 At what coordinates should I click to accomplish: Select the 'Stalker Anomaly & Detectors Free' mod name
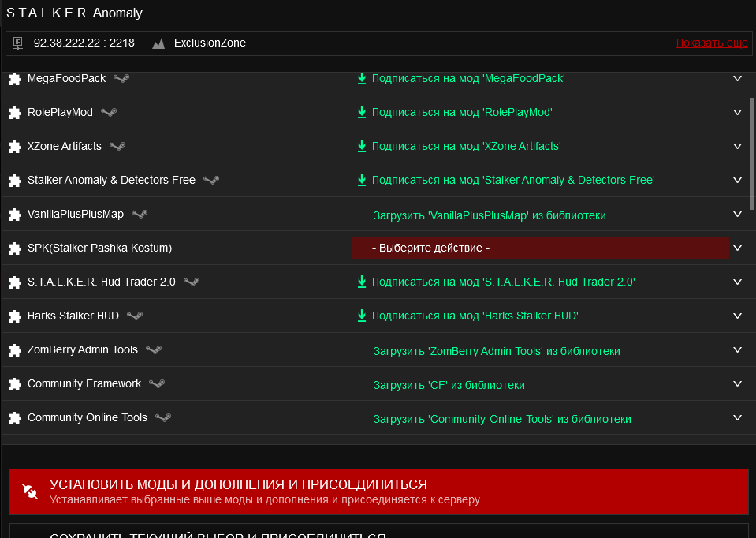(111, 180)
